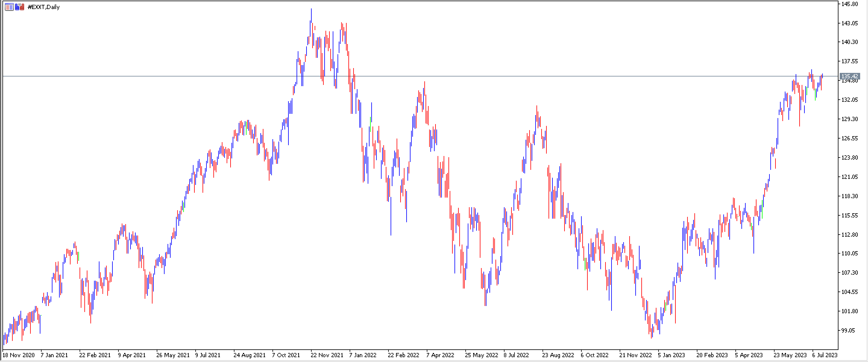Screen dimensions: 868x362
Task: Click the 121.05 price axis label
Action: tap(850, 177)
